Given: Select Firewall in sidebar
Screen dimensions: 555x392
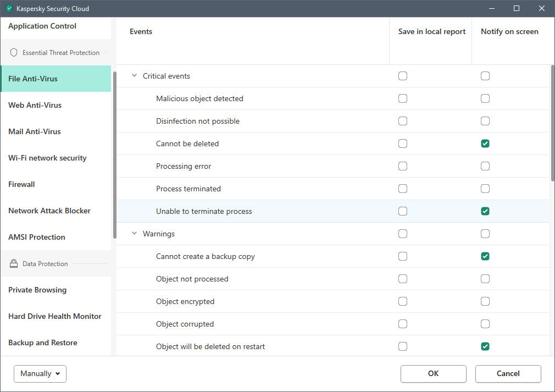Looking at the screenshot, I should [56, 184].
